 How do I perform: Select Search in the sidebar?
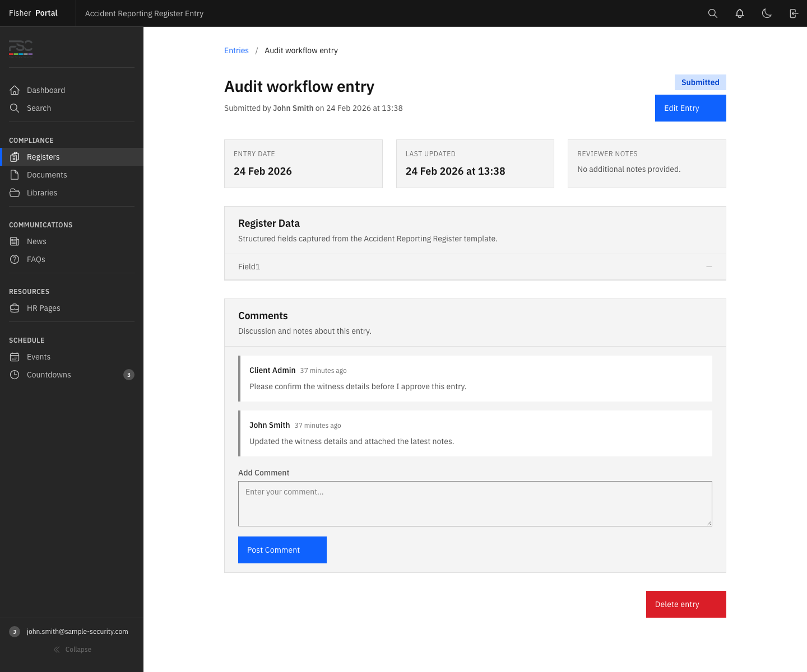tap(39, 108)
